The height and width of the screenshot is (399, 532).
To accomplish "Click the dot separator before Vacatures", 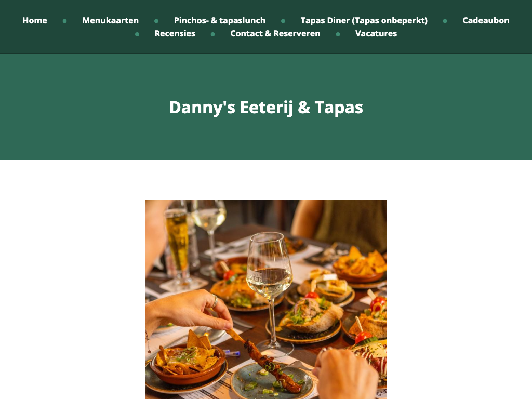I will [x=338, y=34].
